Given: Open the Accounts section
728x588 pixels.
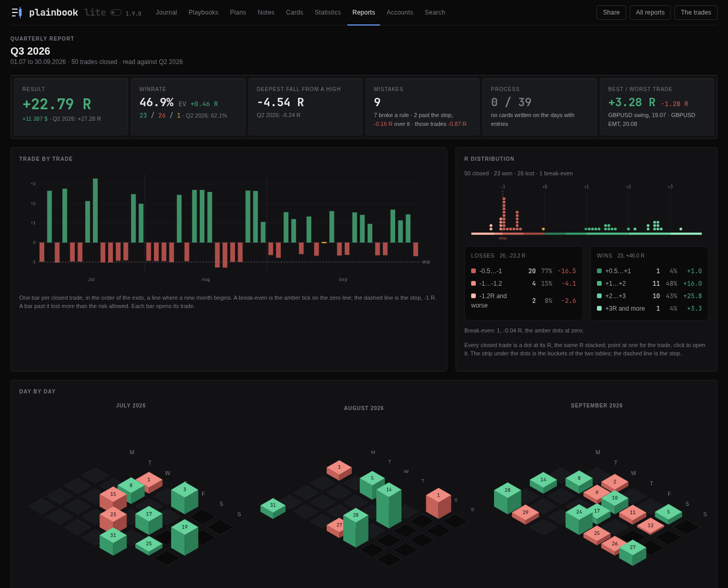Looking at the screenshot, I should [x=400, y=12].
